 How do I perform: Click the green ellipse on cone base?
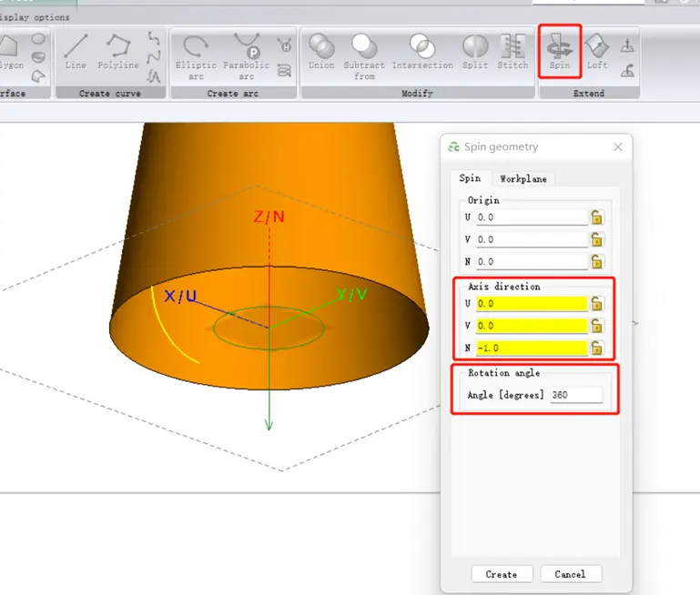(x=269, y=328)
